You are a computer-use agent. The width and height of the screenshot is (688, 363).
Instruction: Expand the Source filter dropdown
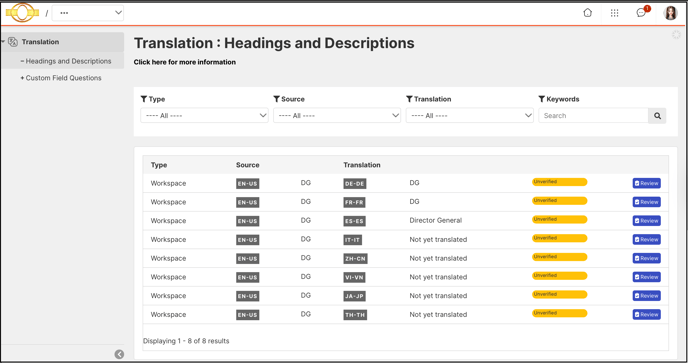click(337, 115)
